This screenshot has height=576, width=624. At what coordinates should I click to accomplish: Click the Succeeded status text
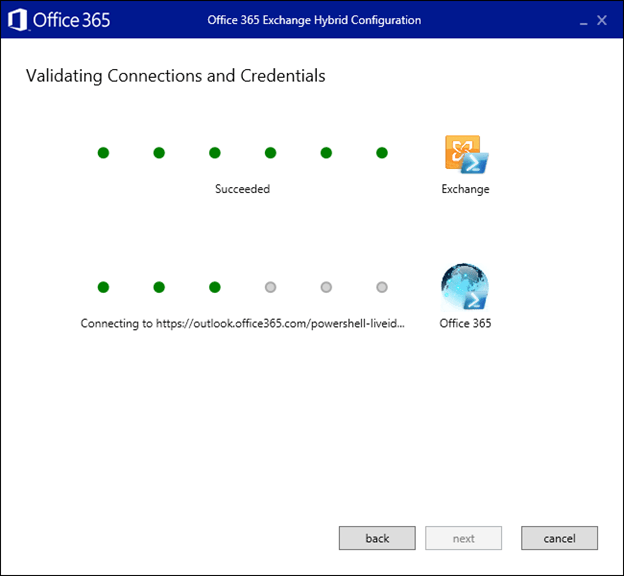[x=242, y=189]
